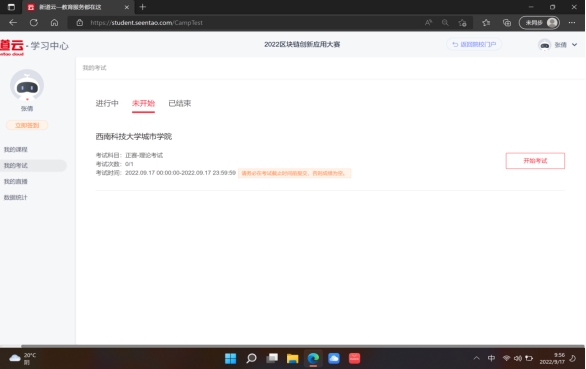Open the browser collections icon
586x369 pixels.
507,22
